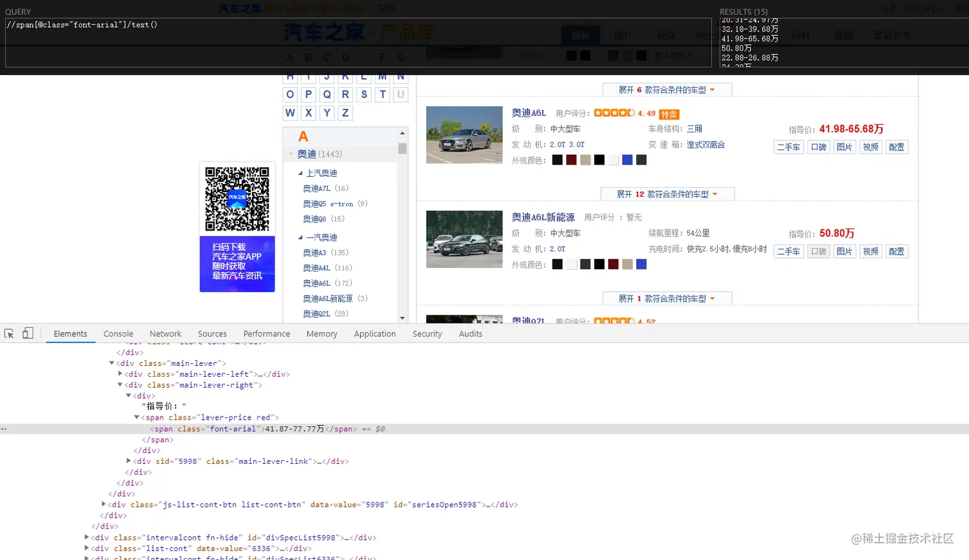Toggle the device toolbar icon
This screenshot has width=969, height=560.
tap(28, 333)
